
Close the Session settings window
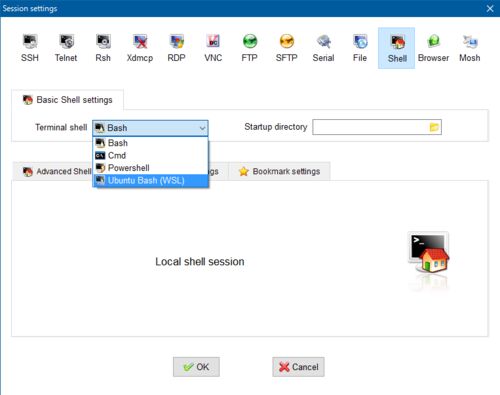pos(490,8)
